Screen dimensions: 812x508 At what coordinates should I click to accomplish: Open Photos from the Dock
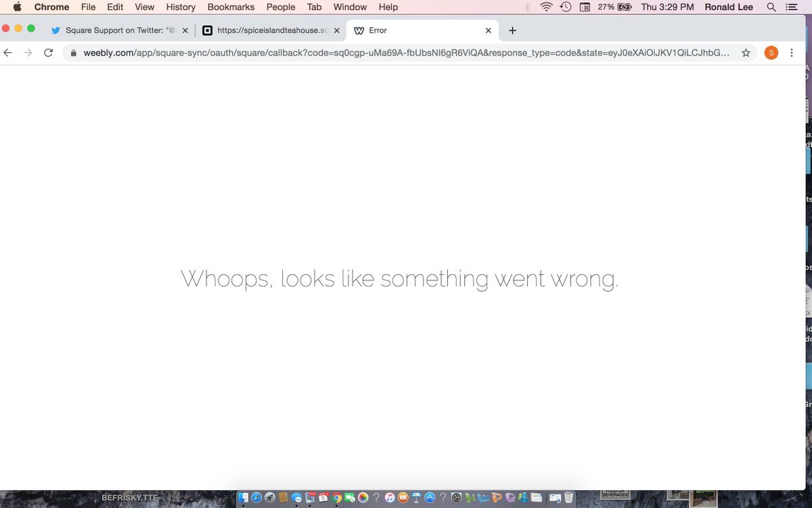363,498
